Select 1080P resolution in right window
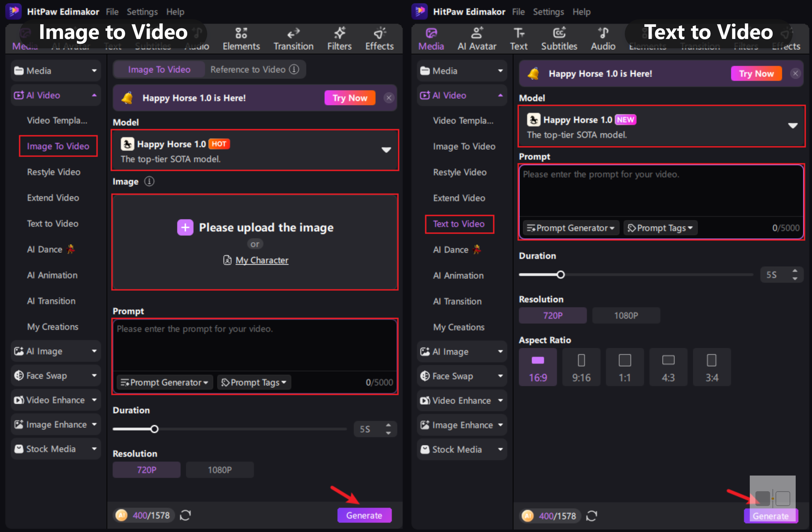The image size is (812, 532). click(x=626, y=315)
